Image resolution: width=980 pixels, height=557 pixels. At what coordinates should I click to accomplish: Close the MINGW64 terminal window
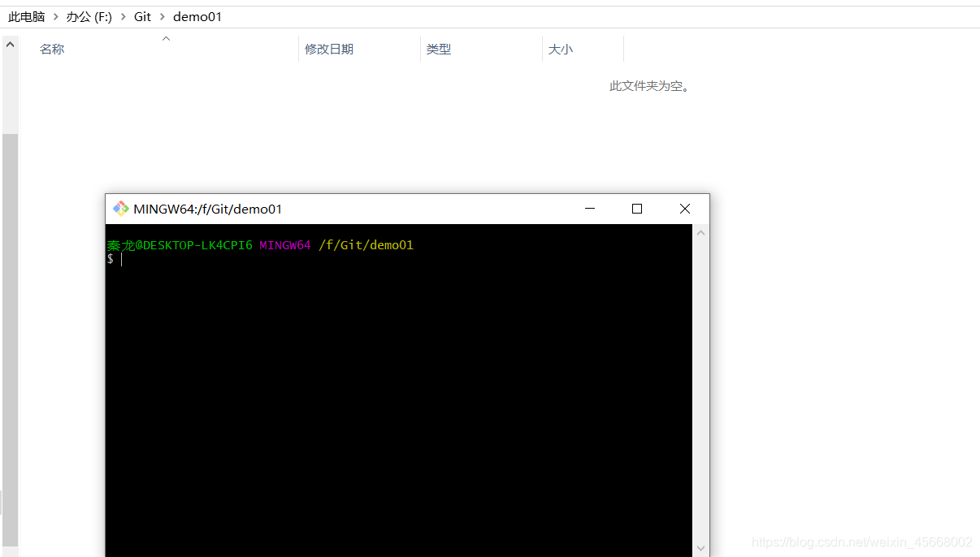coord(685,209)
